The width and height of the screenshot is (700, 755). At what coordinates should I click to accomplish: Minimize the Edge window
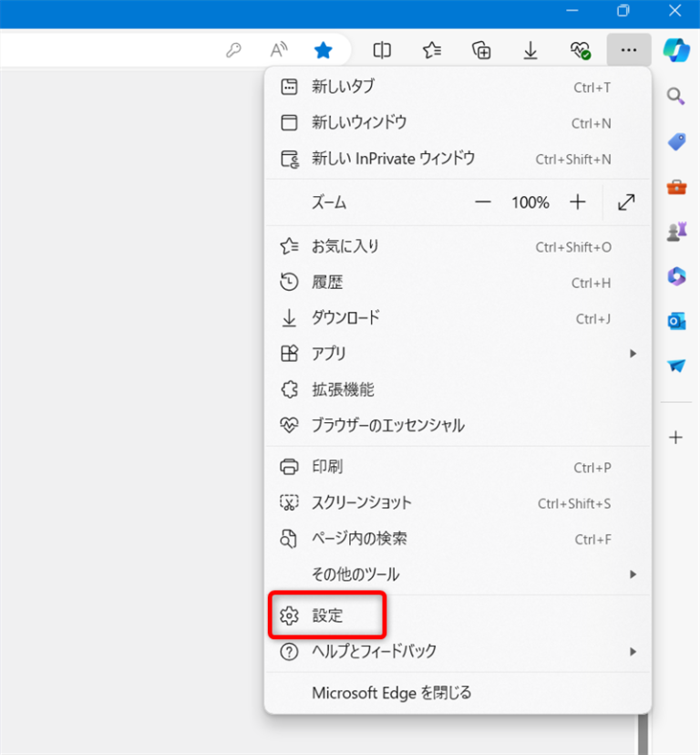click(571, 10)
